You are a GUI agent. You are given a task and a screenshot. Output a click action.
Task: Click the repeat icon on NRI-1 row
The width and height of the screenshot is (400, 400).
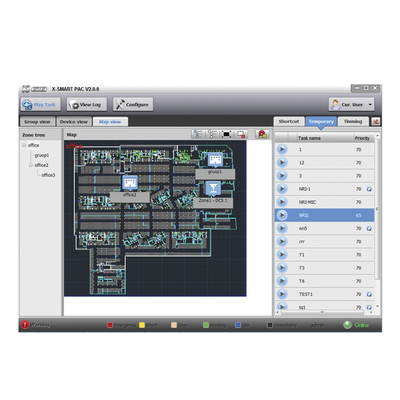[x=369, y=189]
